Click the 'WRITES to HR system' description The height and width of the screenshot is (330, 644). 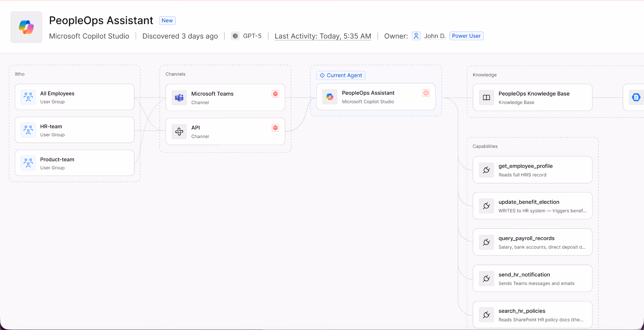(542, 211)
